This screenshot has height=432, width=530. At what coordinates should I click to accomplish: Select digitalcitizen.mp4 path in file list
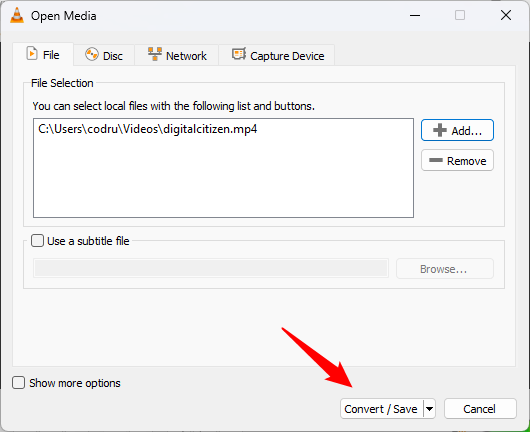click(x=148, y=129)
